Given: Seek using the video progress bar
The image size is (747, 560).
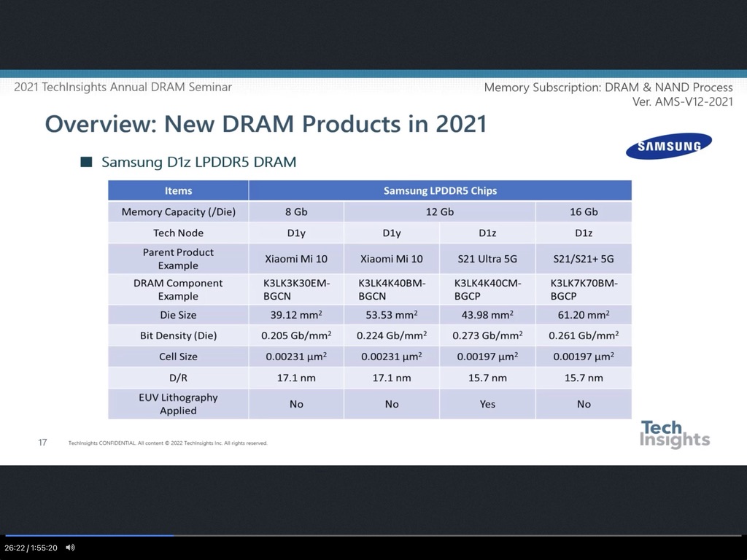Looking at the screenshot, I should click(373, 535).
